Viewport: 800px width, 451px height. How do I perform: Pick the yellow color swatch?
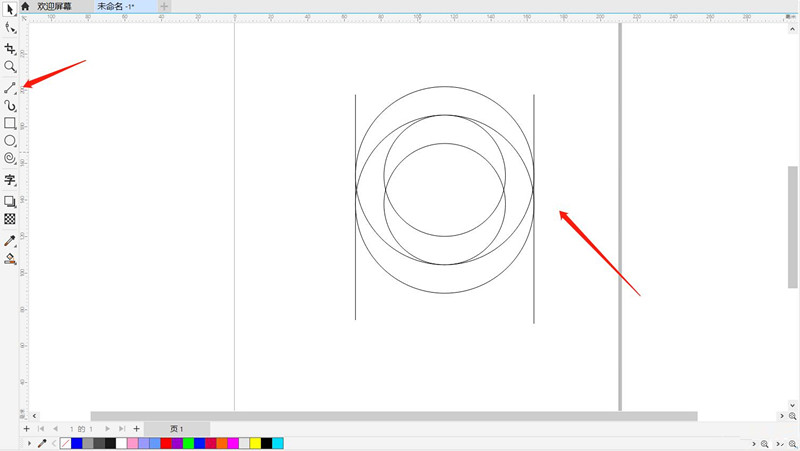tap(255, 443)
